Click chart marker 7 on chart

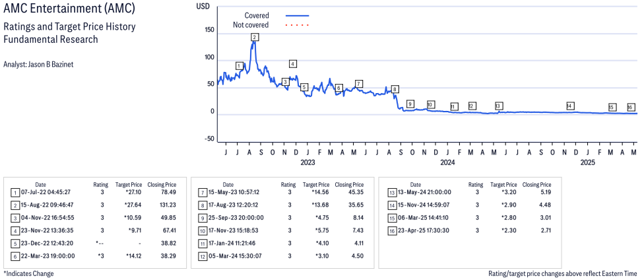pos(359,84)
